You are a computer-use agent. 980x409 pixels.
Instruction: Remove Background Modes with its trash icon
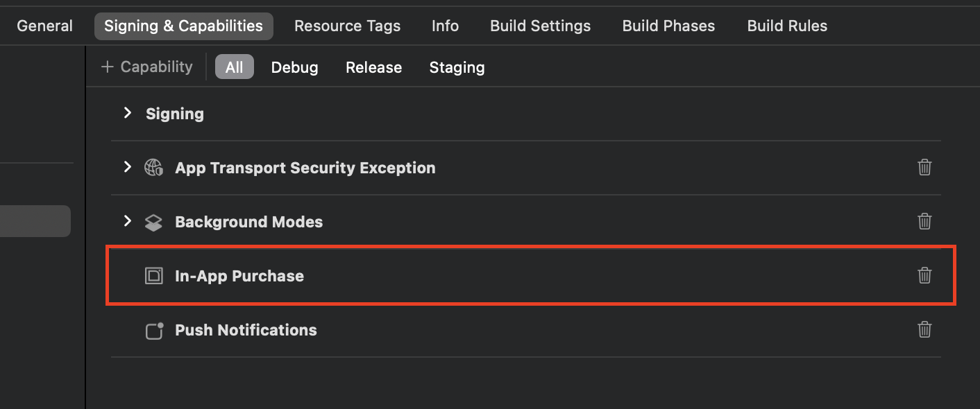pyautogui.click(x=924, y=221)
